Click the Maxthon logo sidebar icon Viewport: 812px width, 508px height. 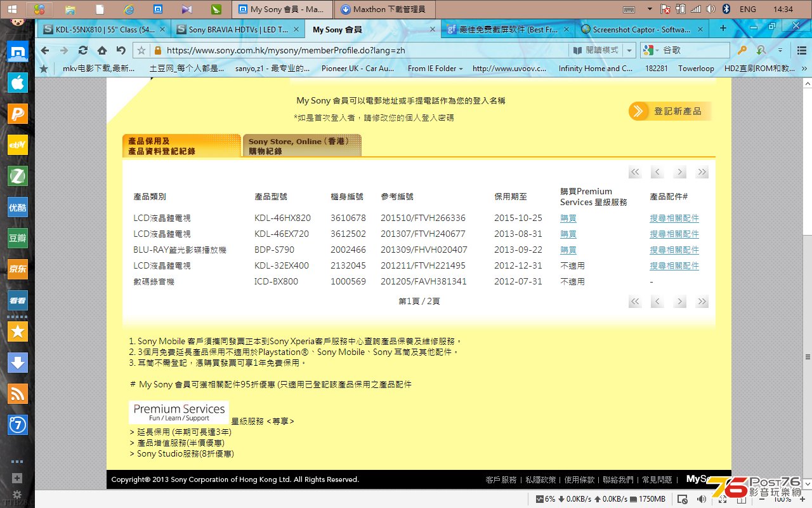(17, 51)
